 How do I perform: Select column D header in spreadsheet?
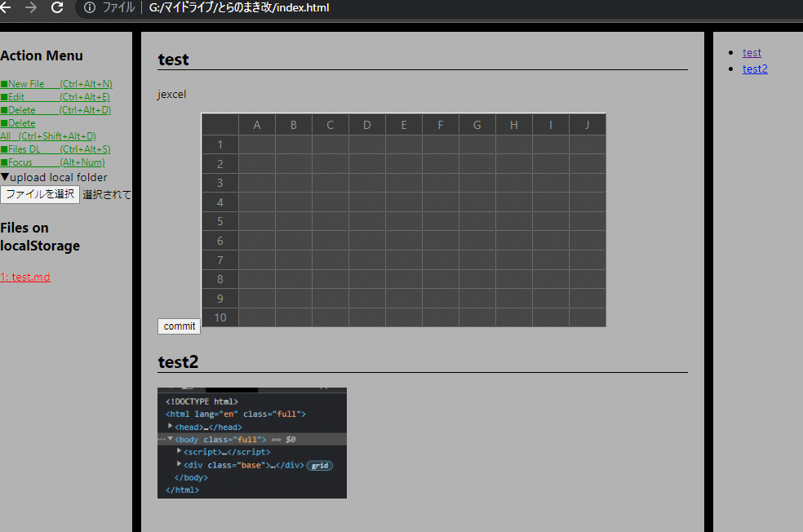[x=367, y=125]
